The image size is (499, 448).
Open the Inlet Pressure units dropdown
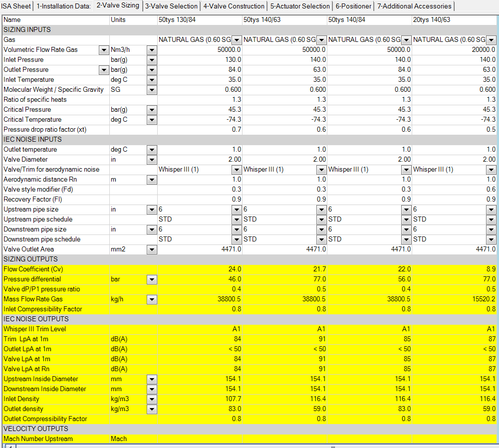coord(152,60)
